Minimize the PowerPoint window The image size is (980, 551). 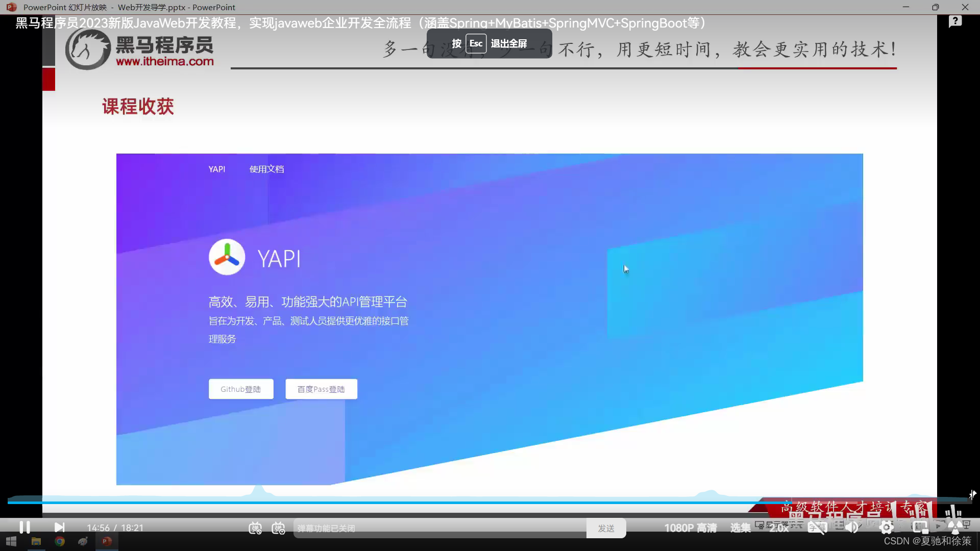coord(906,7)
